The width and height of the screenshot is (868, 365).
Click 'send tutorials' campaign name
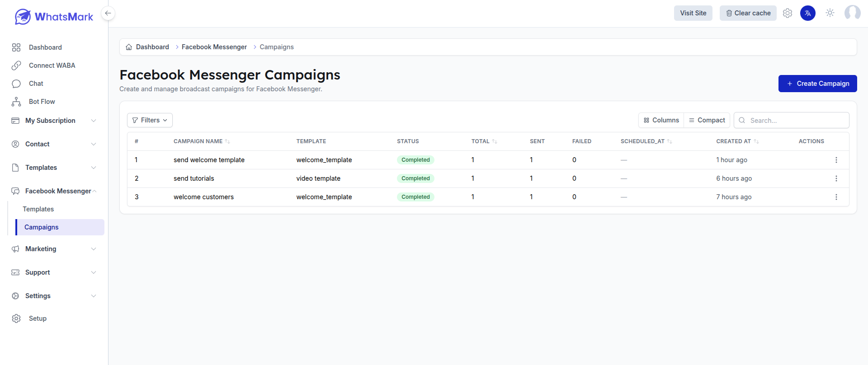click(194, 178)
